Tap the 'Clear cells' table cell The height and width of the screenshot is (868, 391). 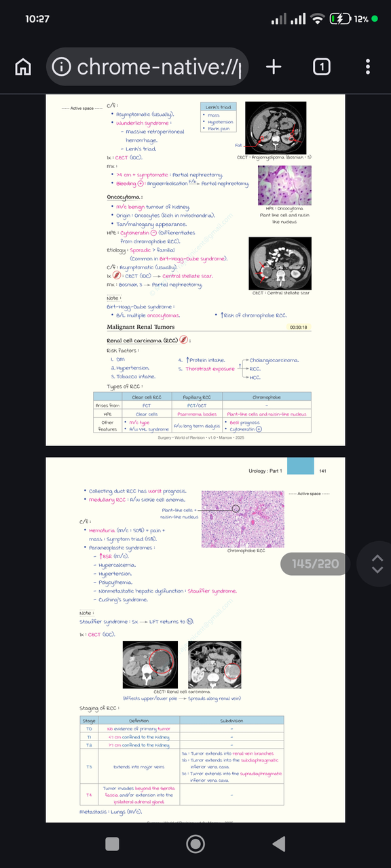[x=147, y=414]
